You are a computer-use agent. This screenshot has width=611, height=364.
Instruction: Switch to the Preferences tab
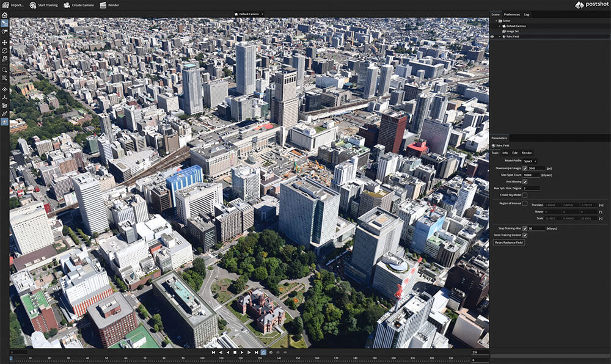click(511, 14)
